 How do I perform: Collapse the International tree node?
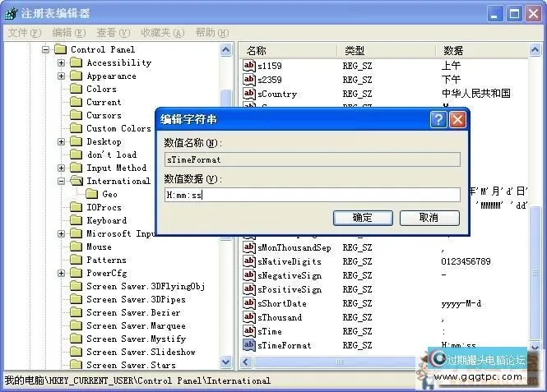(62, 181)
